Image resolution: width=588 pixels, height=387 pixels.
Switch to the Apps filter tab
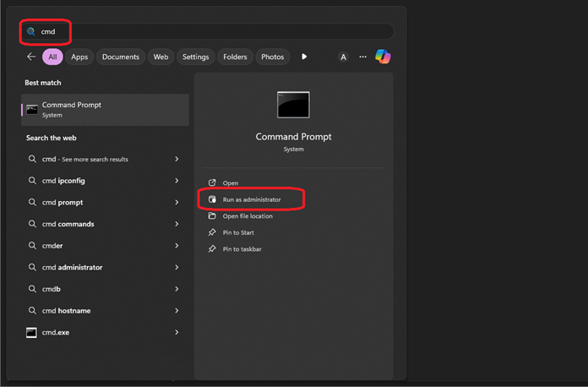pos(79,57)
